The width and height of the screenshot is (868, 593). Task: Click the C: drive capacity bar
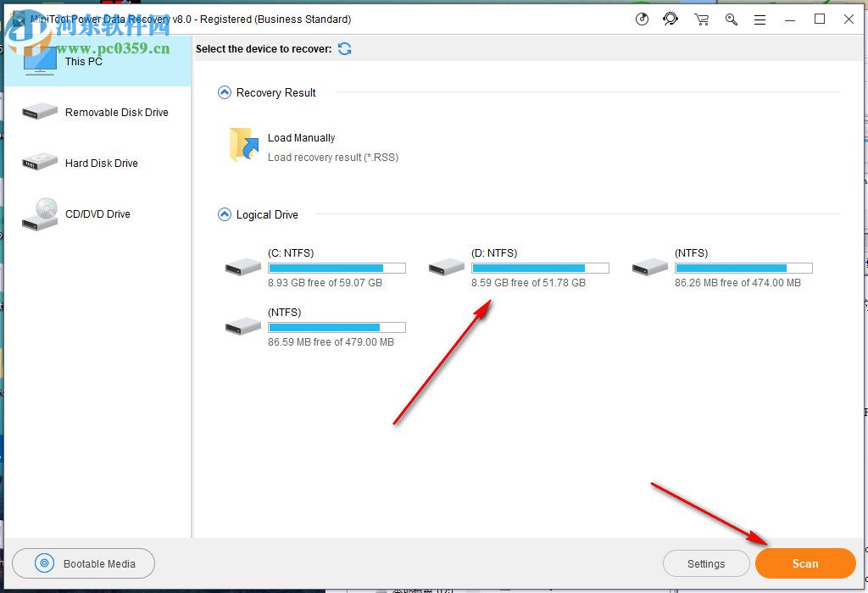tap(337, 267)
